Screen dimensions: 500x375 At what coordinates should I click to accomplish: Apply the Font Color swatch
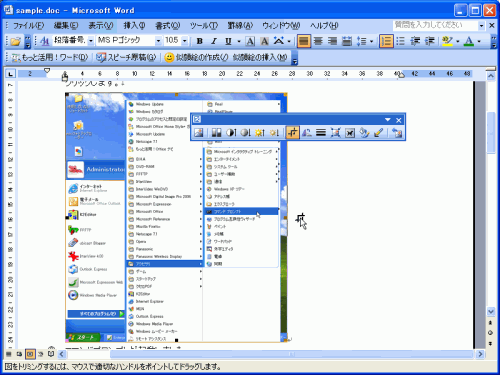(x=469, y=41)
